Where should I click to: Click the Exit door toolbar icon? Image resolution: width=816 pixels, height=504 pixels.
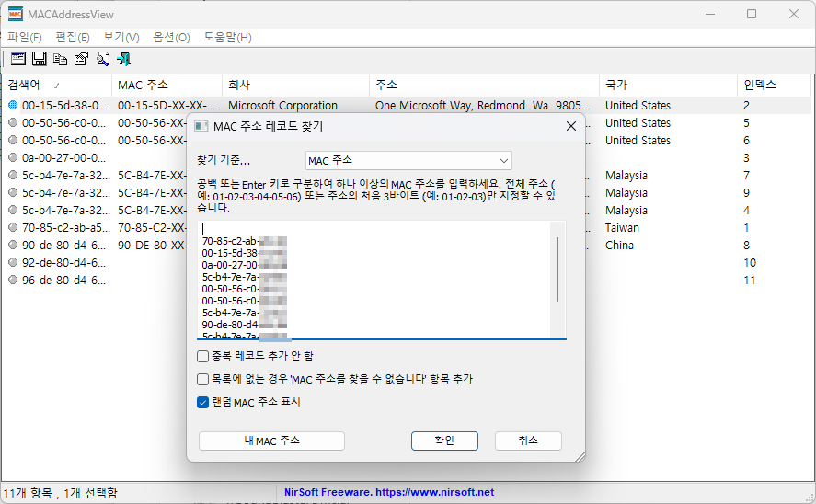coord(124,59)
